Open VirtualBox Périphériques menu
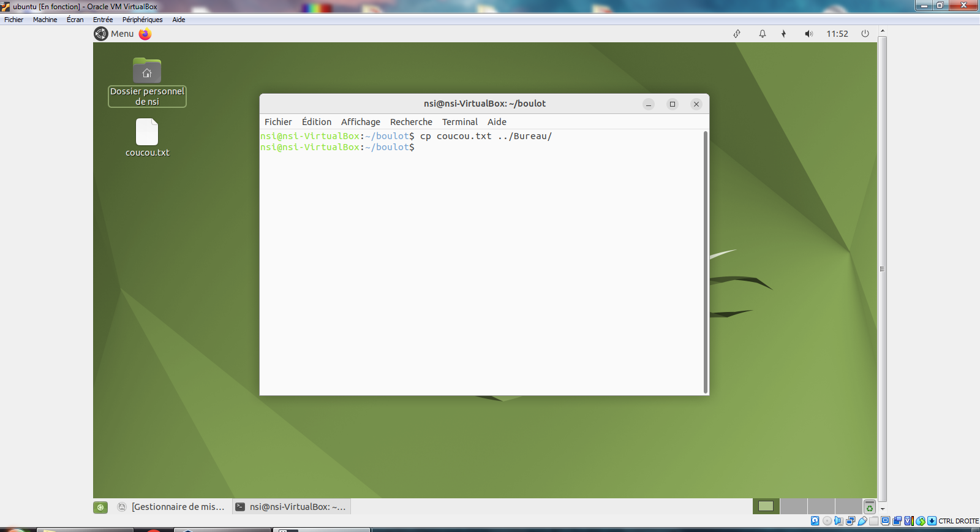Screen dimensions: 980x532 (142, 20)
